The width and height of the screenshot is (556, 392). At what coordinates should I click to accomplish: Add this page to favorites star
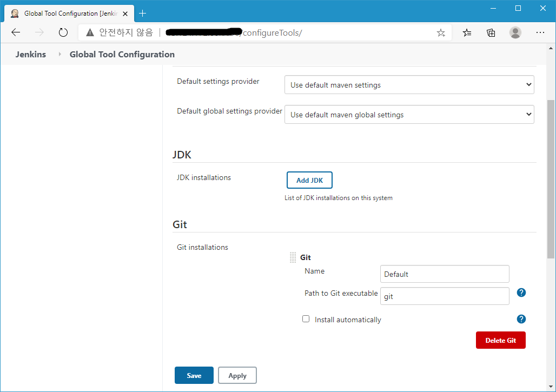441,33
